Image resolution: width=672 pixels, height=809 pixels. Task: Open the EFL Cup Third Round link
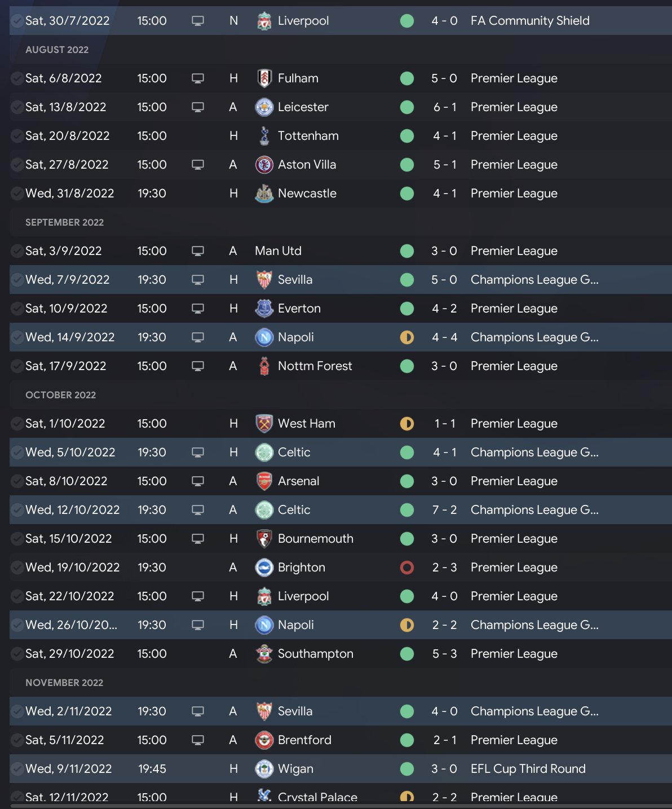(528, 769)
